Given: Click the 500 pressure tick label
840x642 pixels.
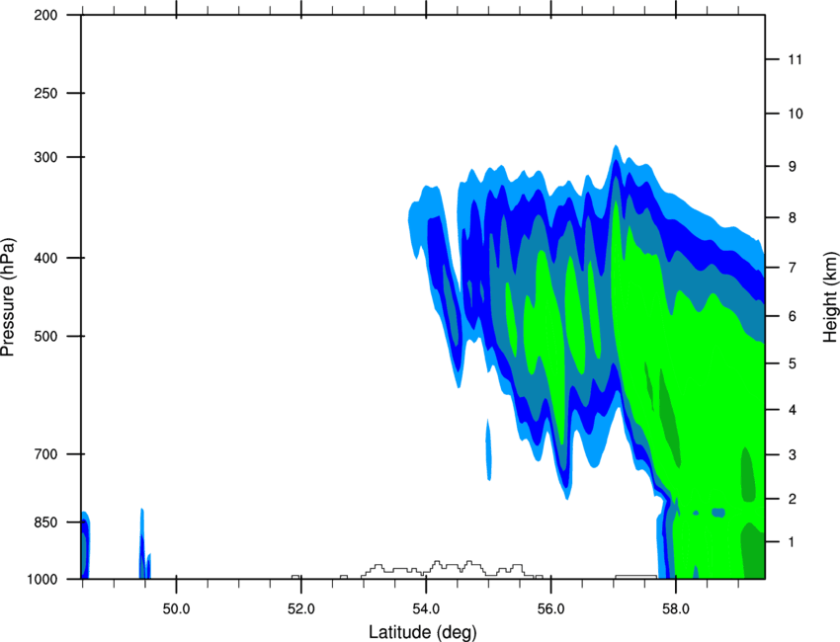Looking at the screenshot, I should [45, 336].
